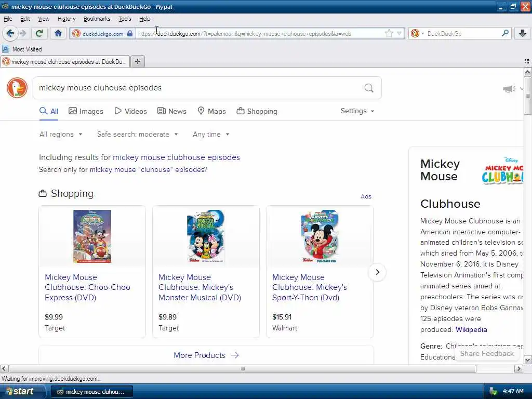Viewport: 532px width, 399px height.
Task: Click the $15.91 price text
Action: click(282, 317)
